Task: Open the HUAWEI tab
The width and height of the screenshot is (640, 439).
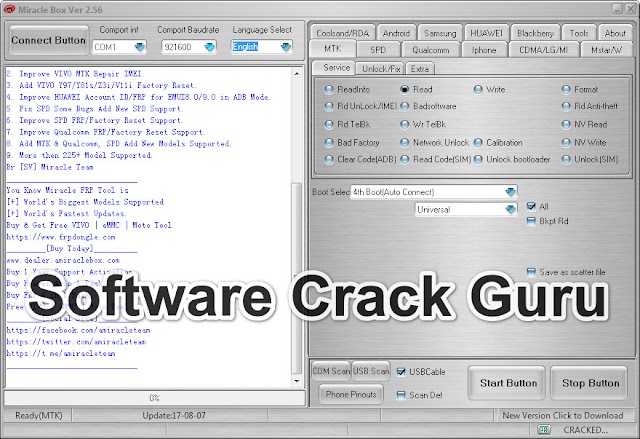Action: click(x=486, y=33)
